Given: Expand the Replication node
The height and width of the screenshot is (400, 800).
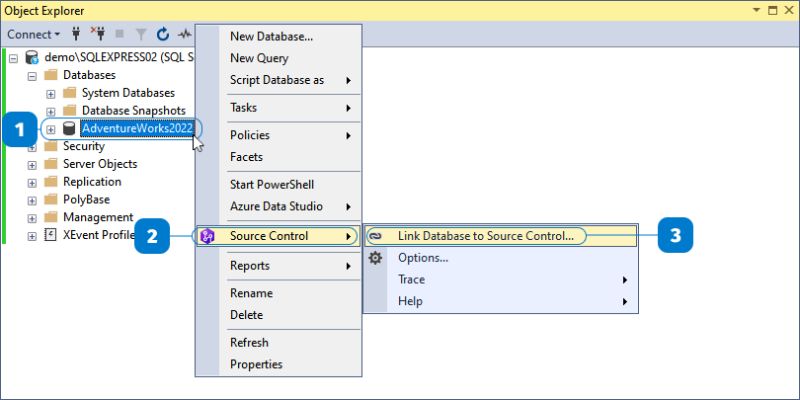Looking at the screenshot, I should (x=32, y=183).
